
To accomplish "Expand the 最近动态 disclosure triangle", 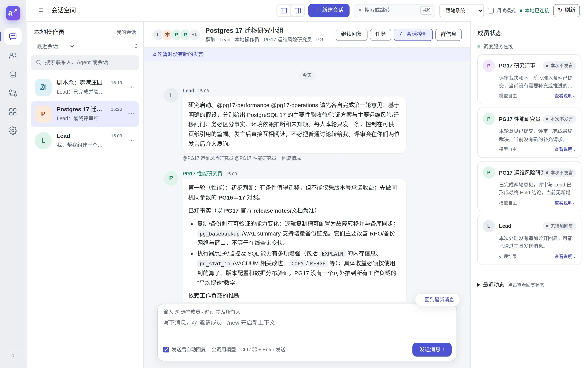I will click(479, 285).
